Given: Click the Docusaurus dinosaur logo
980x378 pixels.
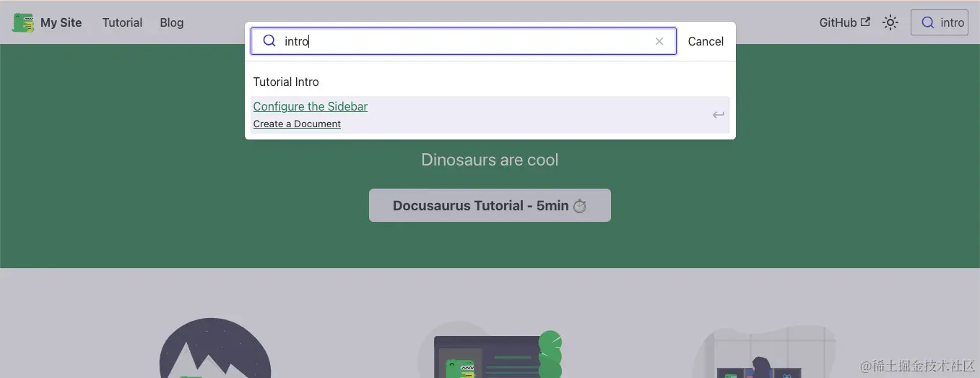Looking at the screenshot, I should pyautogui.click(x=23, y=22).
